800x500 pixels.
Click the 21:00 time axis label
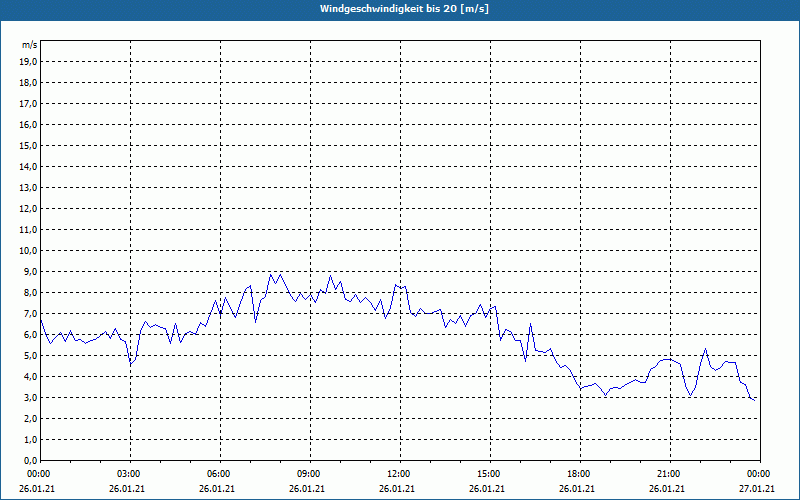point(669,474)
